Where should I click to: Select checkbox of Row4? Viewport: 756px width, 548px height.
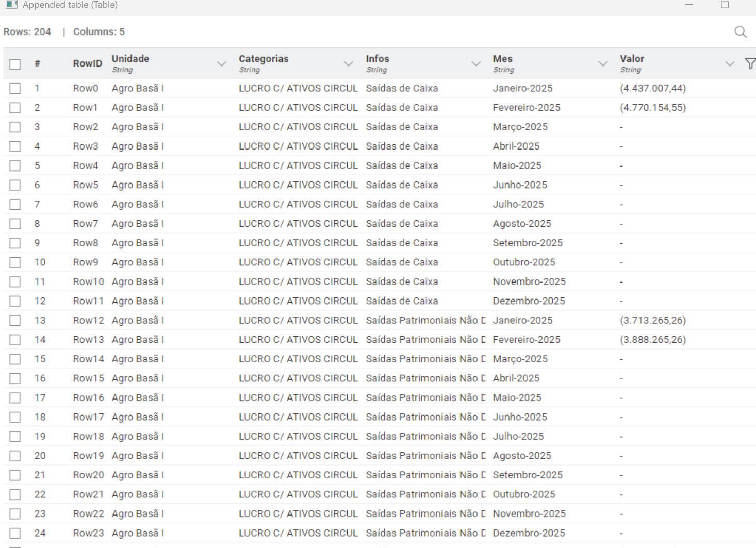pos(15,165)
